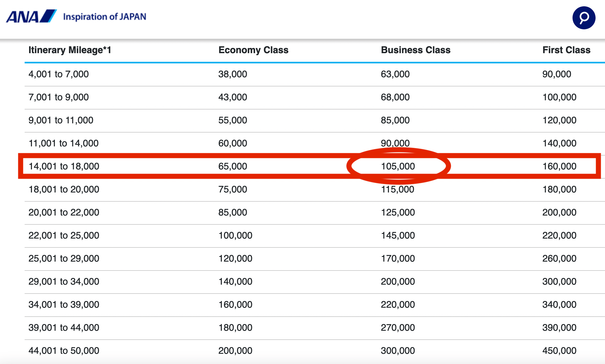Select the Business Class column header
The image size is (605, 364).
[x=416, y=50]
